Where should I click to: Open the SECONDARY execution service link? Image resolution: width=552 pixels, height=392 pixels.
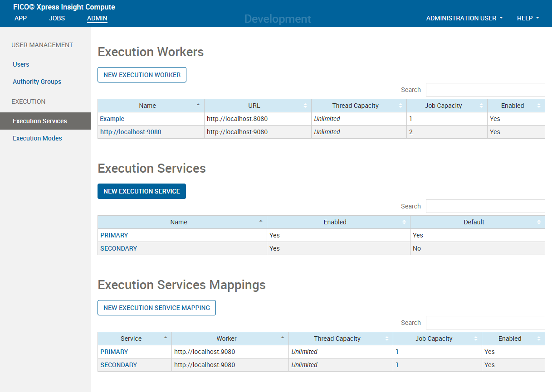coord(118,248)
